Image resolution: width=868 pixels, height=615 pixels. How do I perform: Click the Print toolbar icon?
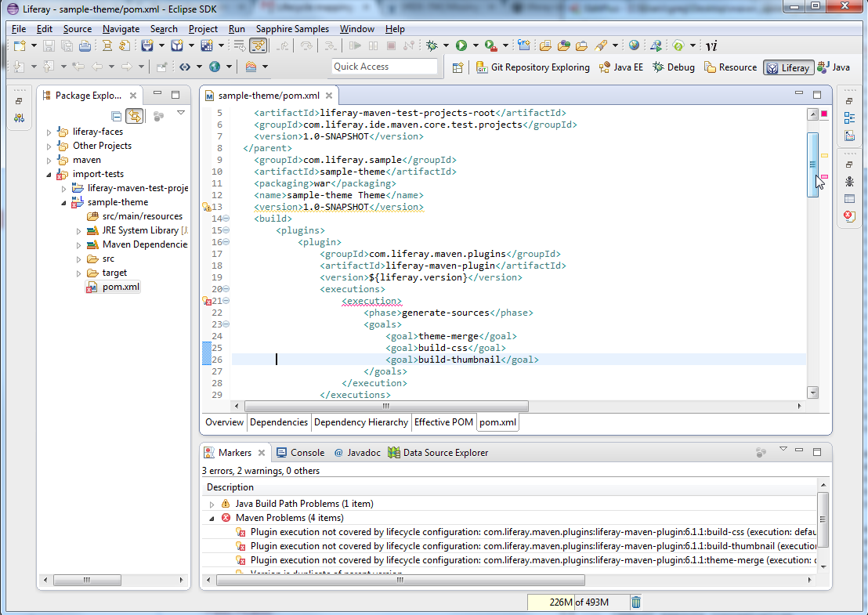click(x=85, y=46)
